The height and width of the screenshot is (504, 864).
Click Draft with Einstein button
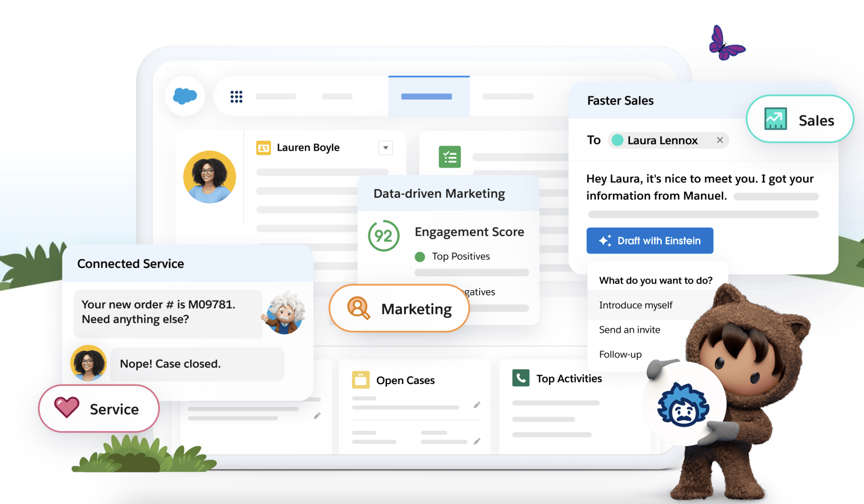pos(649,241)
